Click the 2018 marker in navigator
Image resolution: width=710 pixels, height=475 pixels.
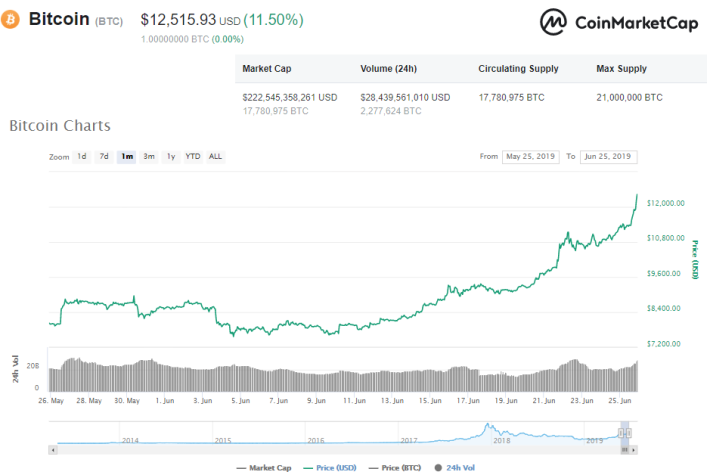click(502, 440)
